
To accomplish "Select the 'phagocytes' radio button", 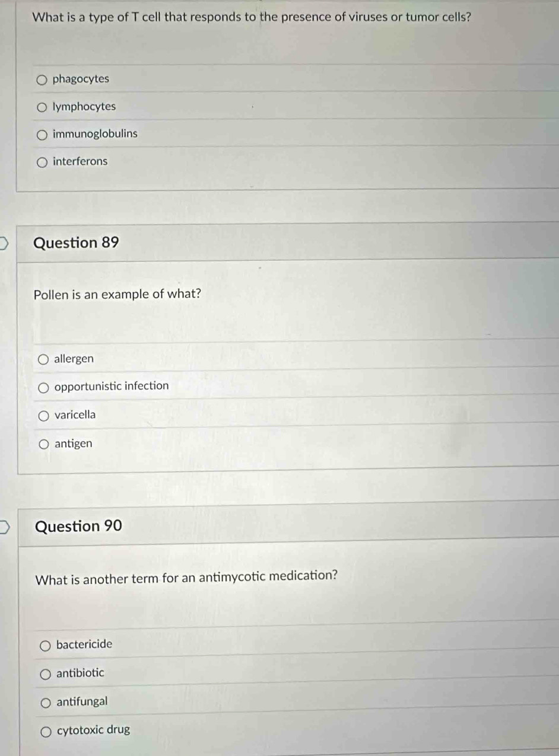I will (42, 79).
